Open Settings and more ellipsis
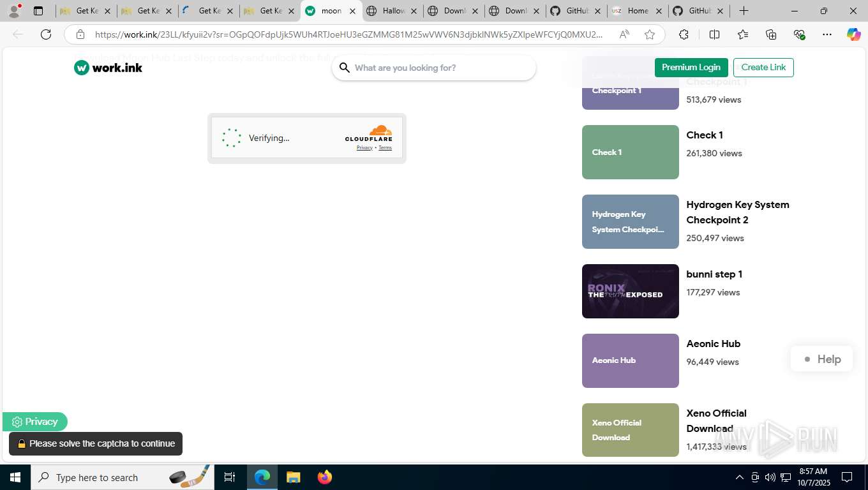Image resolution: width=868 pixels, height=490 pixels. click(827, 34)
